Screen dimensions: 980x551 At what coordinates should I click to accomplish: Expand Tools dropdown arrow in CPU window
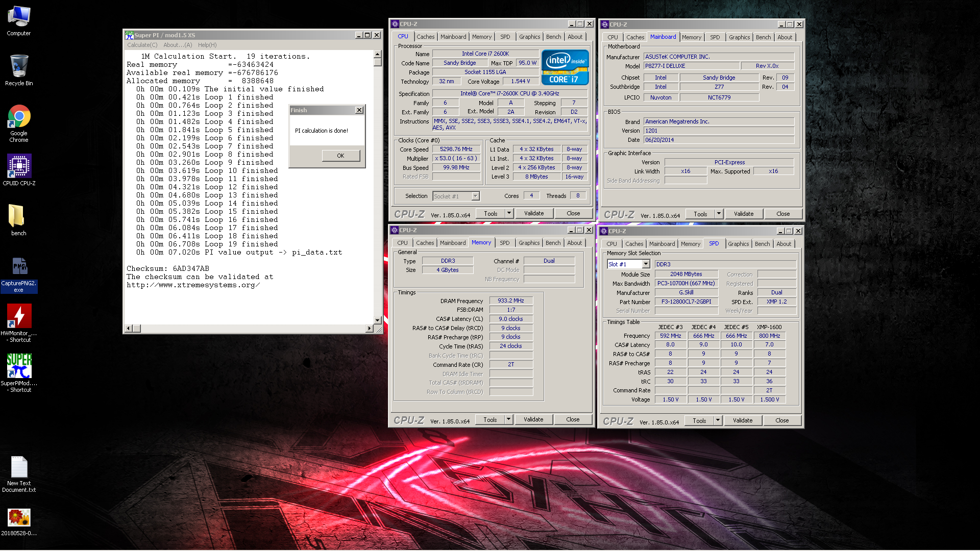(509, 213)
